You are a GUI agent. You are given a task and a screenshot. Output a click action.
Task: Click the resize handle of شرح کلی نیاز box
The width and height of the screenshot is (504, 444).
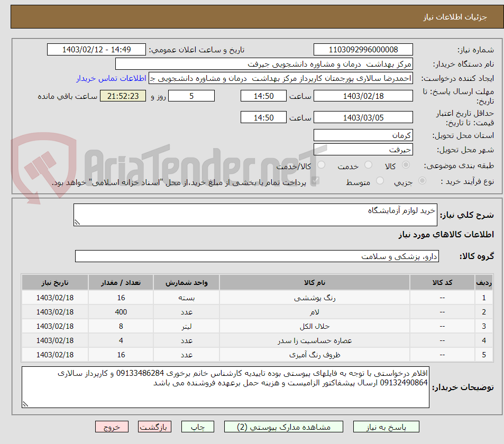77,222
